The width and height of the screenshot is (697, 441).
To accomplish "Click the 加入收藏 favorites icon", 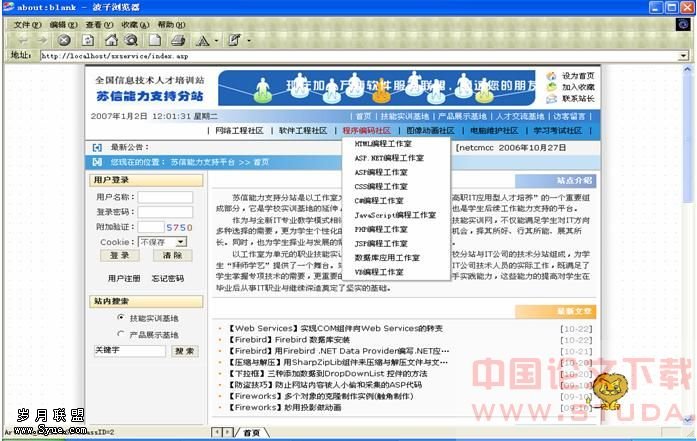I will click(552, 88).
